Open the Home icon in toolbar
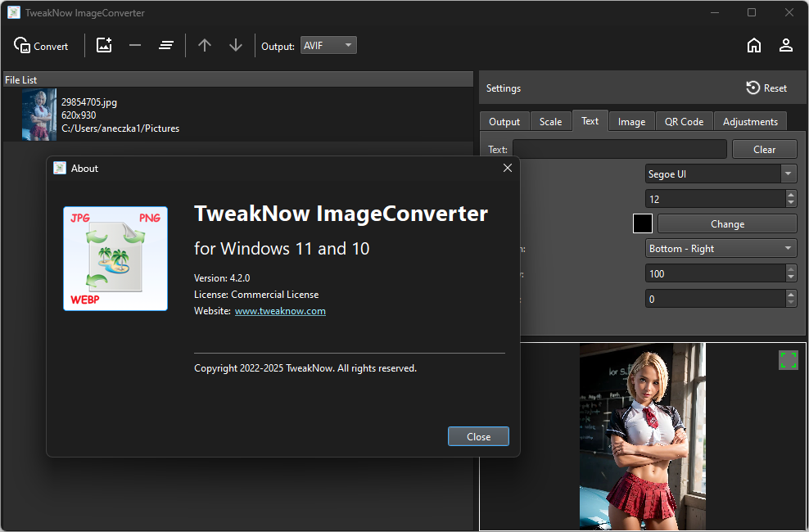809x532 pixels. [754, 45]
